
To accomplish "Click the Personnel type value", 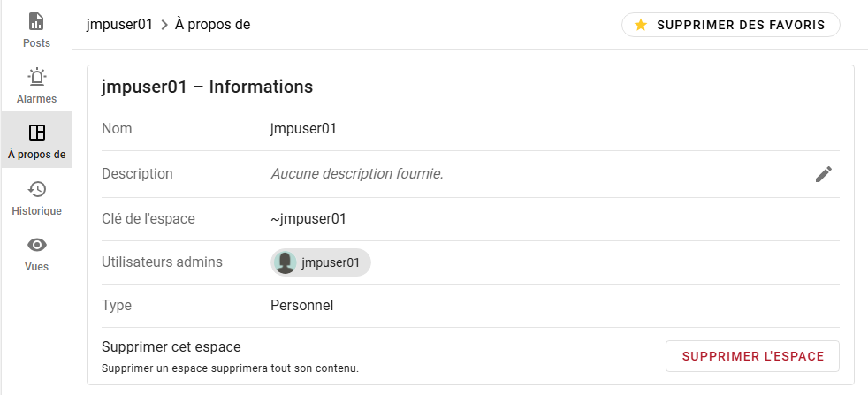I will click(301, 306).
